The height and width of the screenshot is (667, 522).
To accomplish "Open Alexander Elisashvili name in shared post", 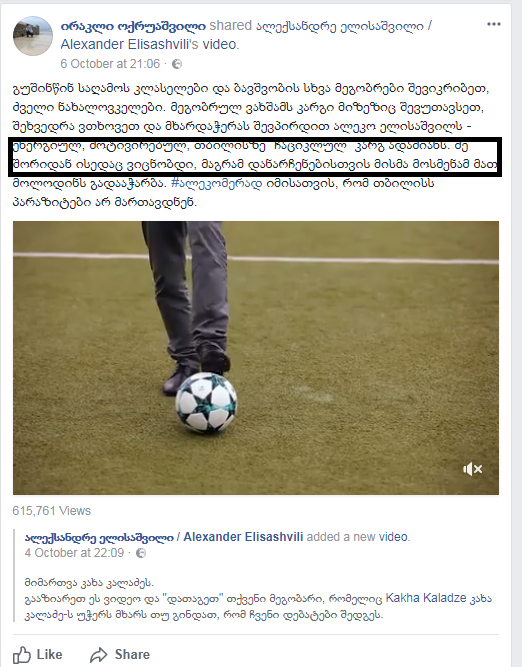I will pyautogui.click(x=243, y=537).
